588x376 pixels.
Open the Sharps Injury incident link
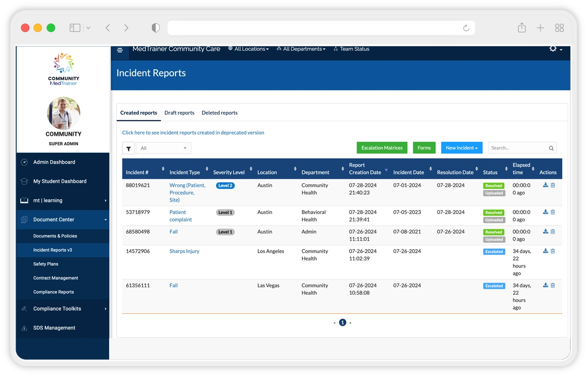[x=184, y=251]
